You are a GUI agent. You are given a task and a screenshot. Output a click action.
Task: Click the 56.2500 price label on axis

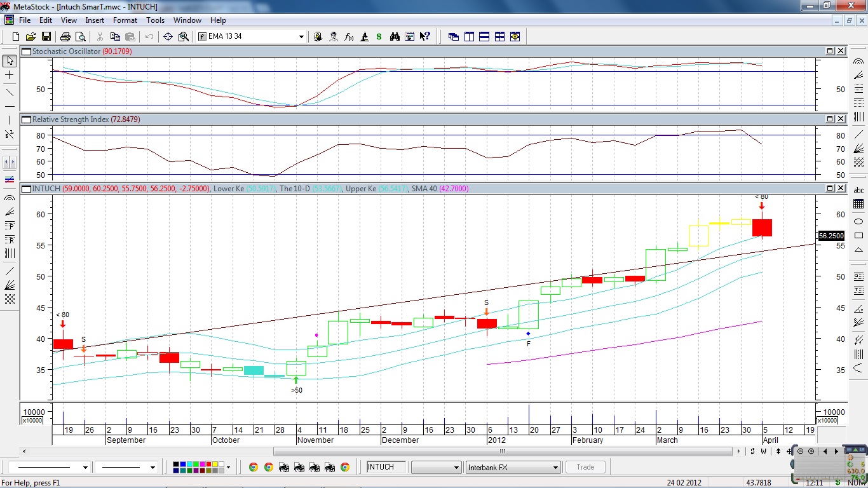[x=831, y=236]
